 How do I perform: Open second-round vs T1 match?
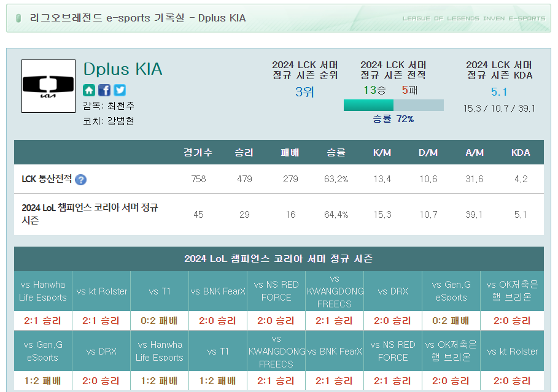218,351
